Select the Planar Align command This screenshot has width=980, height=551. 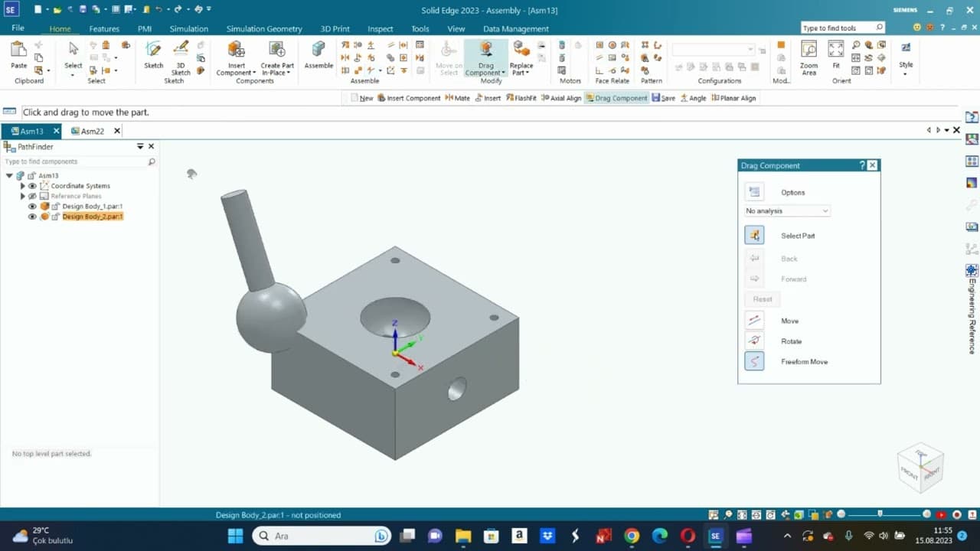733,98
